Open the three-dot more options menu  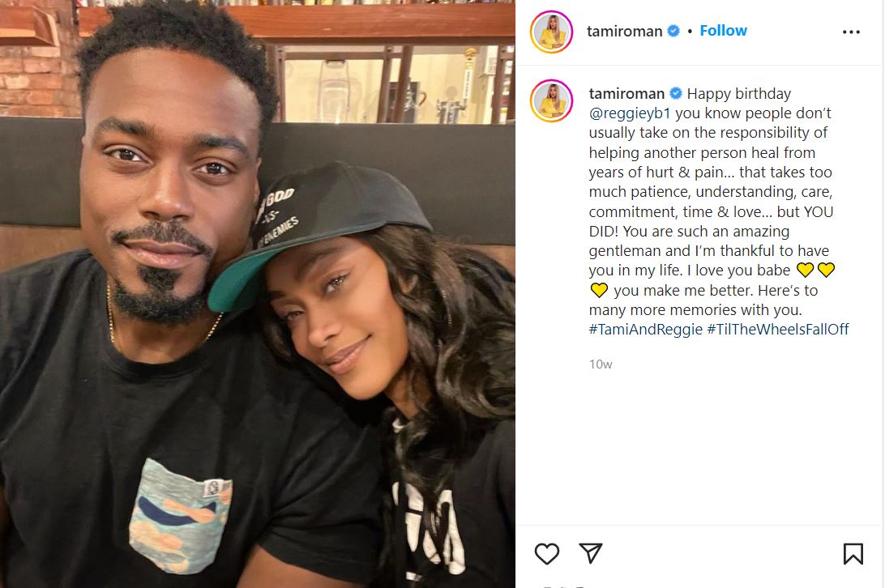click(851, 32)
